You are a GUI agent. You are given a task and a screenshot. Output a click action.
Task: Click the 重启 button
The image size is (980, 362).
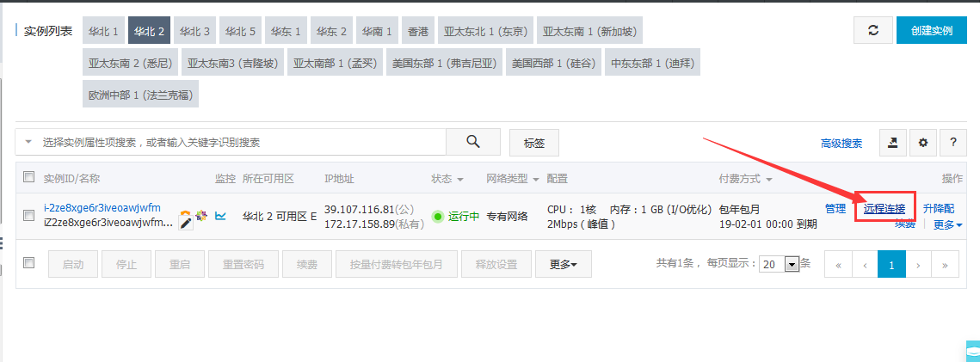tap(179, 264)
